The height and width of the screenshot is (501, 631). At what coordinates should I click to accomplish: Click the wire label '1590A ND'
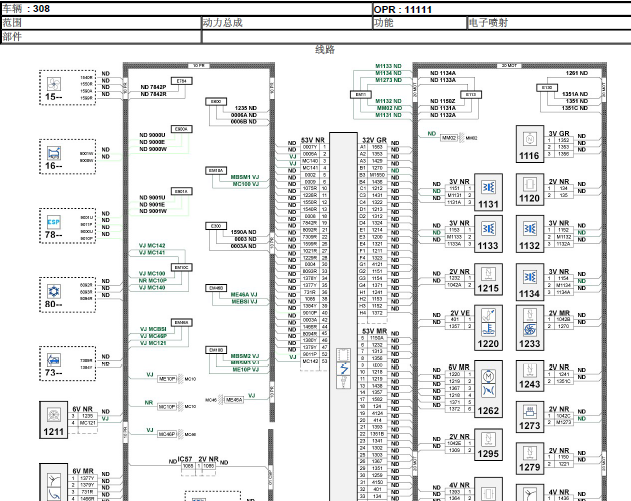coord(243,232)
